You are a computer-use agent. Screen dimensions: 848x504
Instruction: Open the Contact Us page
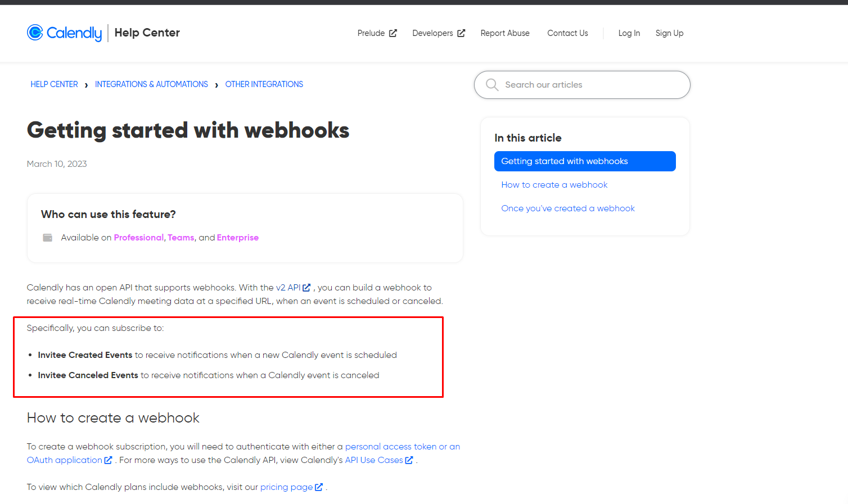(x=567, y=33)
